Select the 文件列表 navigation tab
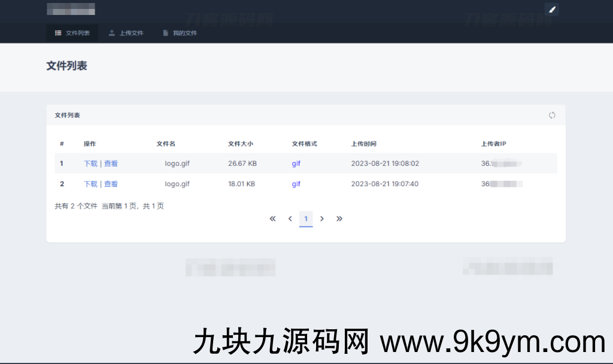Image resolution: width=613 pixels, height=364 pixels. (x=72, y=33)
